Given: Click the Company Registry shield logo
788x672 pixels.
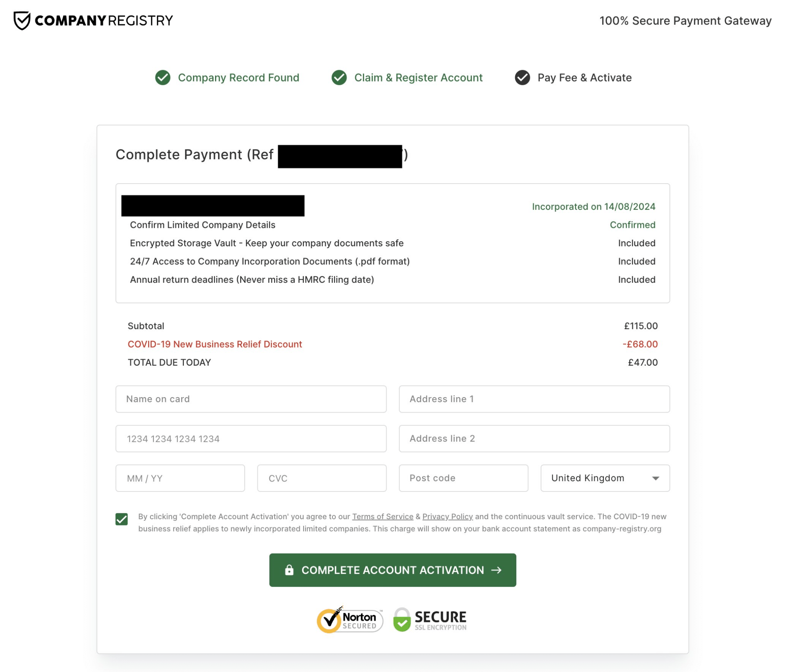Looking at the screenshot, I should coord(22,20).
